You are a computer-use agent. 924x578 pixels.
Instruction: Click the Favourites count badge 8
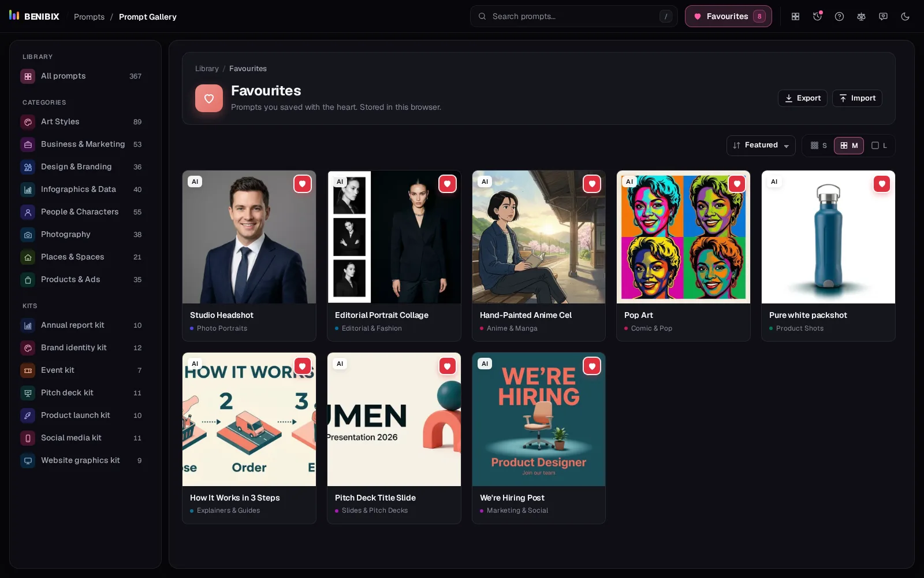pyautogui.click(x=759, y=16)
